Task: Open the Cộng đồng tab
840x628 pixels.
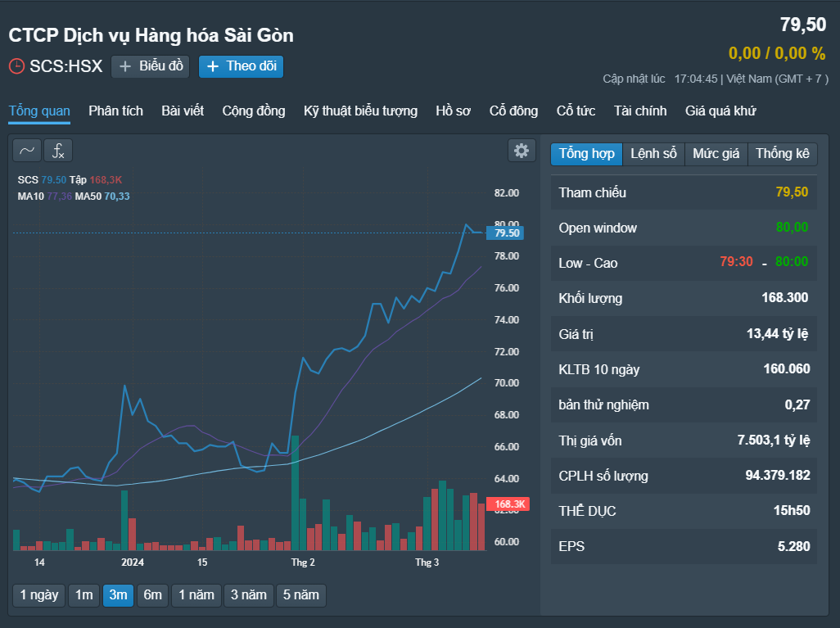Action: click(254, 111)
